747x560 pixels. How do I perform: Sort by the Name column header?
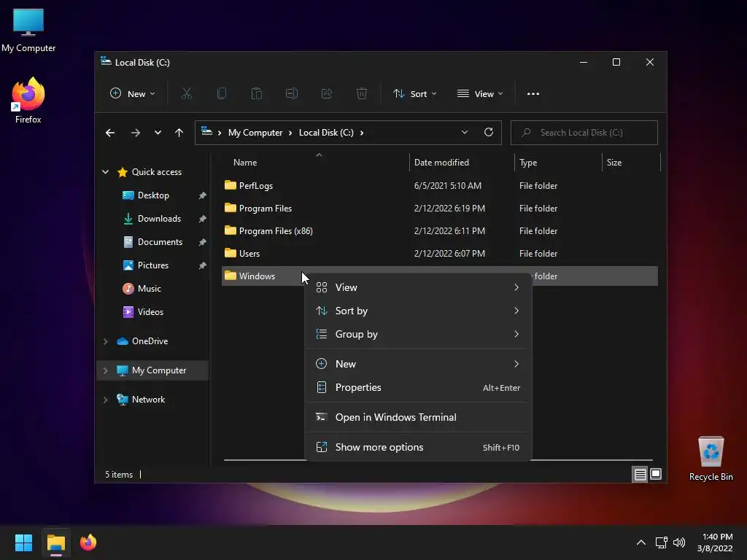tap(316, 163)
